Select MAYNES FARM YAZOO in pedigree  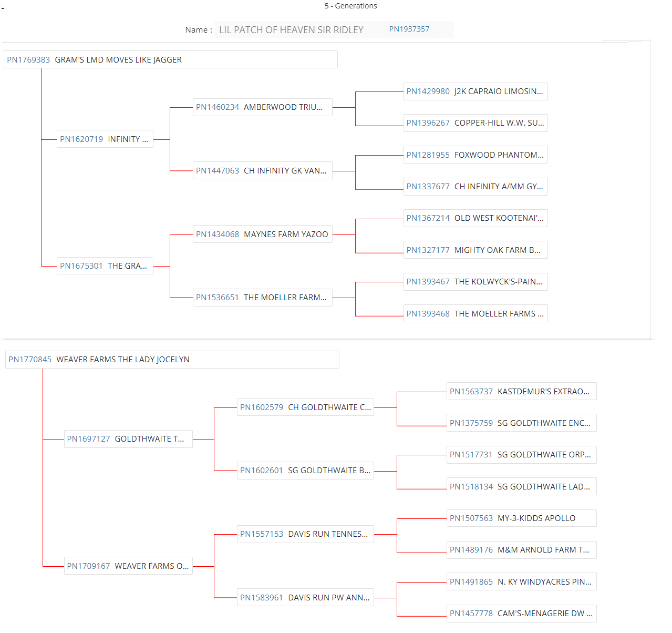(x=262, y=234)
